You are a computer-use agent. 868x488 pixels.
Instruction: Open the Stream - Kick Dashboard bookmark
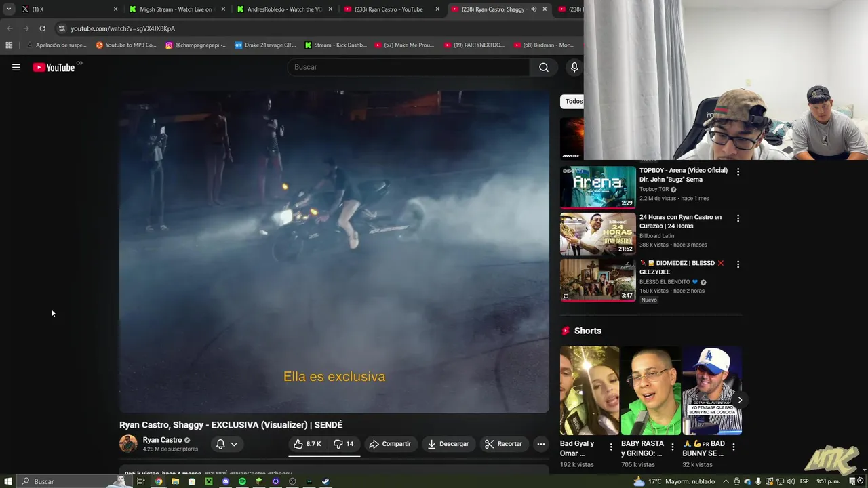335,45
